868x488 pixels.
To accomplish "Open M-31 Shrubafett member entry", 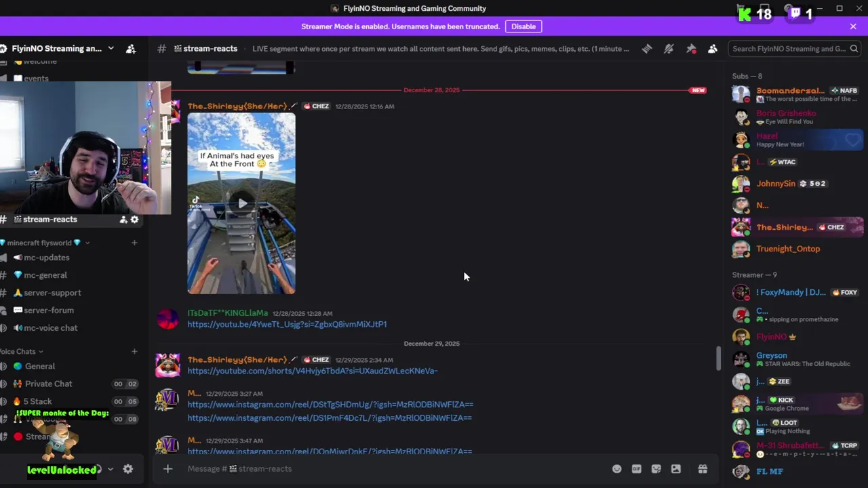I will point(797,449).
